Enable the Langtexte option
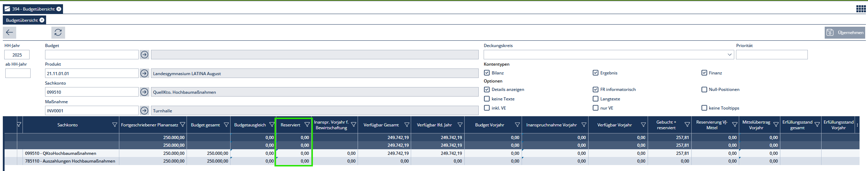 596,99
